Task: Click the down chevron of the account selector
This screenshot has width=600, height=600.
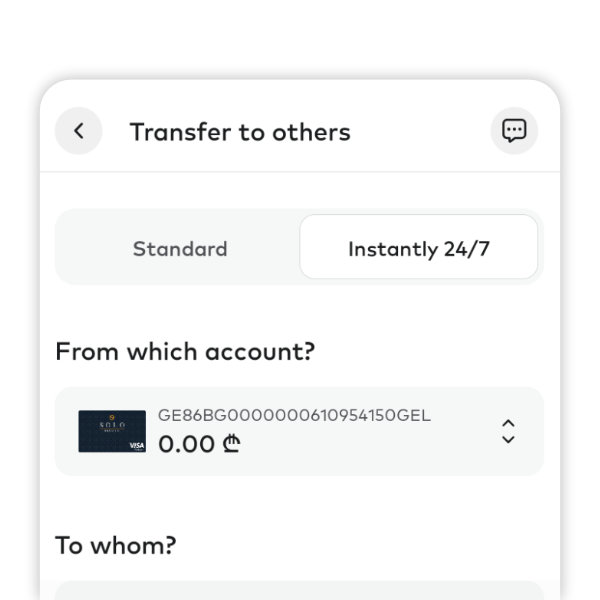Action: pos(508,439)
